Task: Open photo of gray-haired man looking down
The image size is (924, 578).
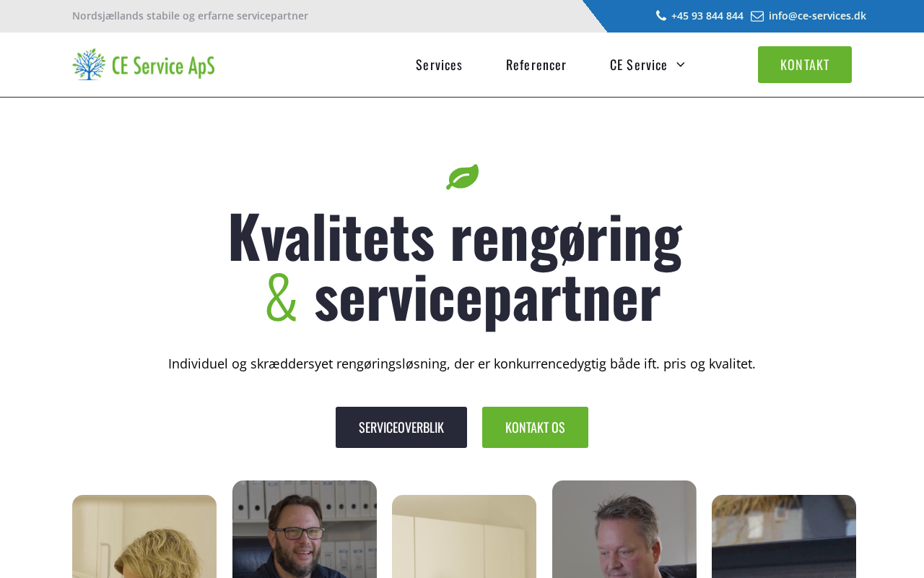Action: click(624, 529)
